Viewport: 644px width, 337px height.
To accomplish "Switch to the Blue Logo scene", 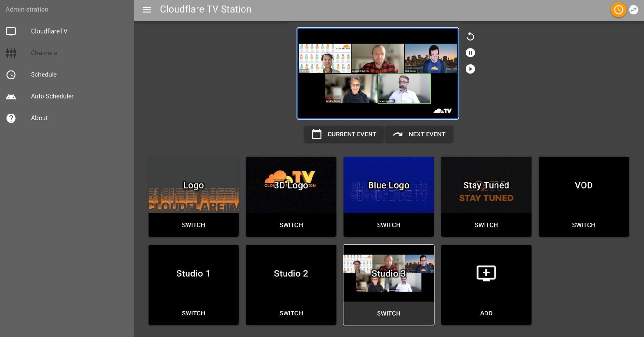I will click(389, 225).
